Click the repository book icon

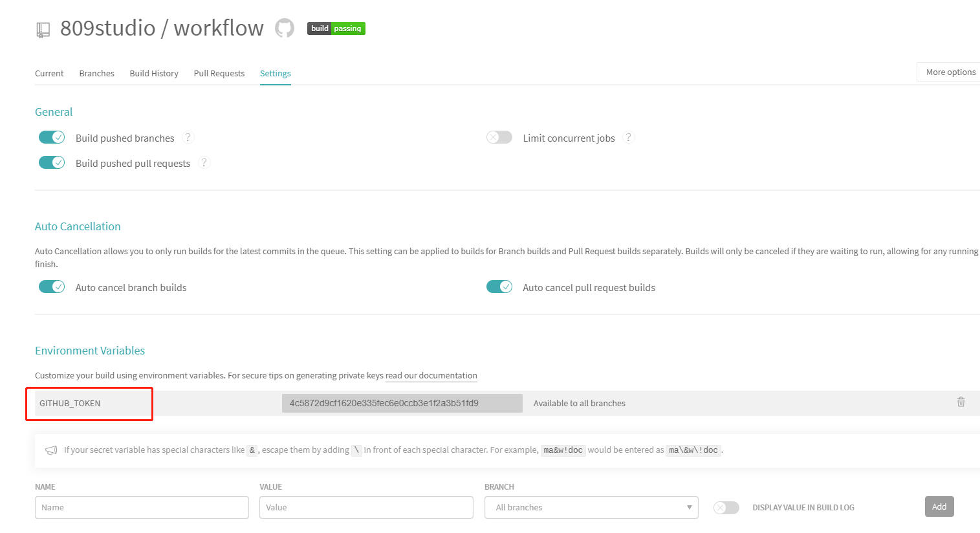coord(43,30)
